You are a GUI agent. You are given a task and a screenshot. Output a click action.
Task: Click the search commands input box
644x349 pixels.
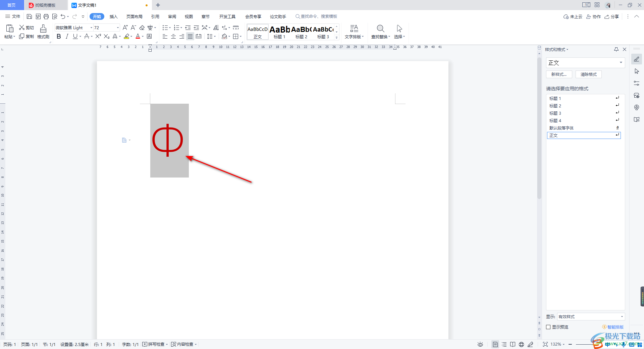tap(316, 16)
